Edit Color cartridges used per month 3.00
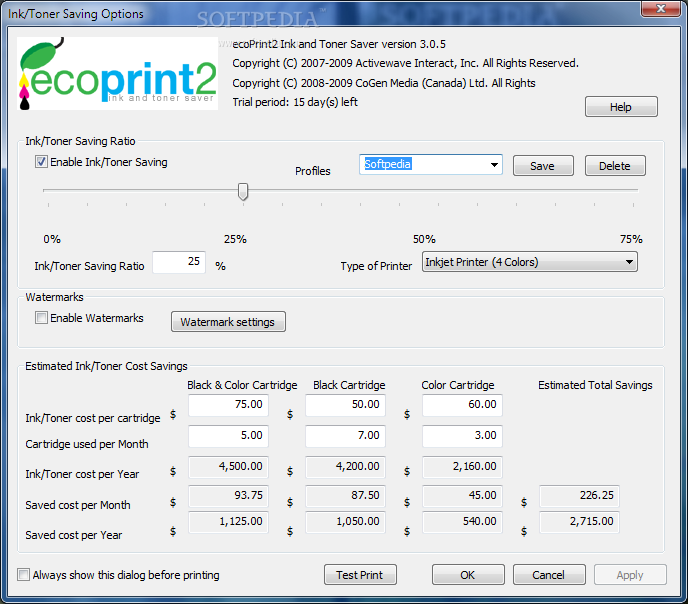The image size is (688, 604). 462,436
